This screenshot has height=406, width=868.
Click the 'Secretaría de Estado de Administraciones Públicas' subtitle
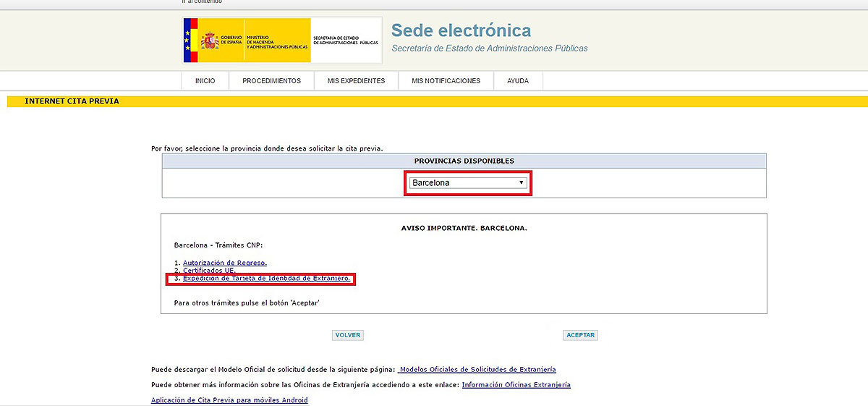tap(489, 48)
